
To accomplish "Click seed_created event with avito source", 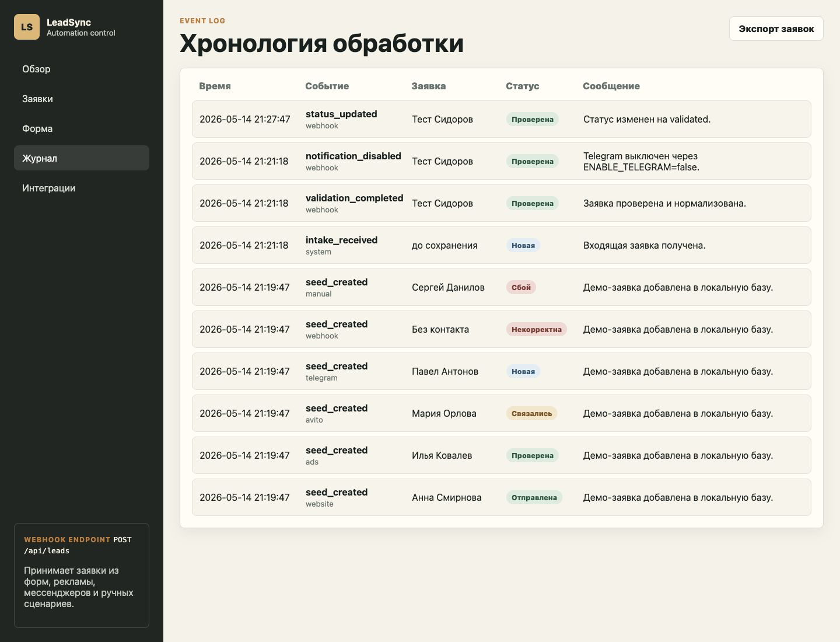I will tap(337, 408).
